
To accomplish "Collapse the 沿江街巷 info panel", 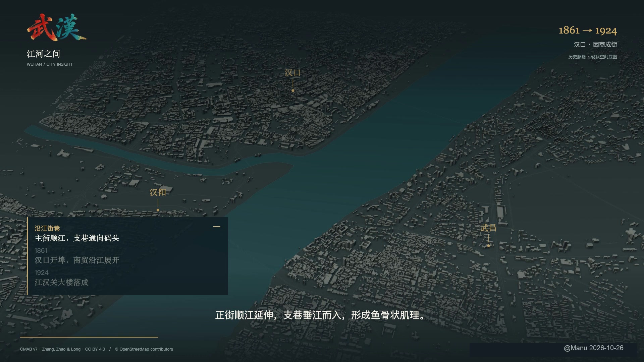I will pyautogui.click(x=217, y=227).
